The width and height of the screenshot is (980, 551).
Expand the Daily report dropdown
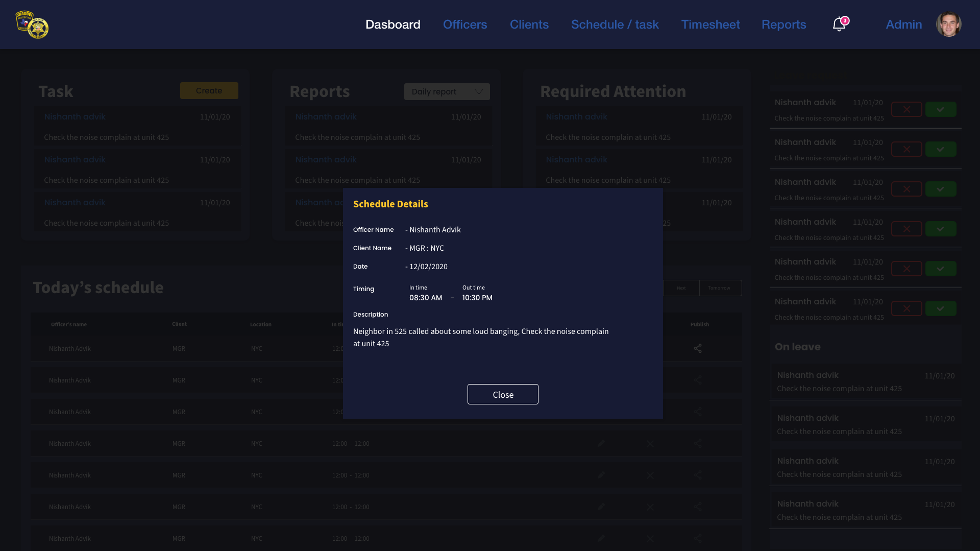pos(447,92)
